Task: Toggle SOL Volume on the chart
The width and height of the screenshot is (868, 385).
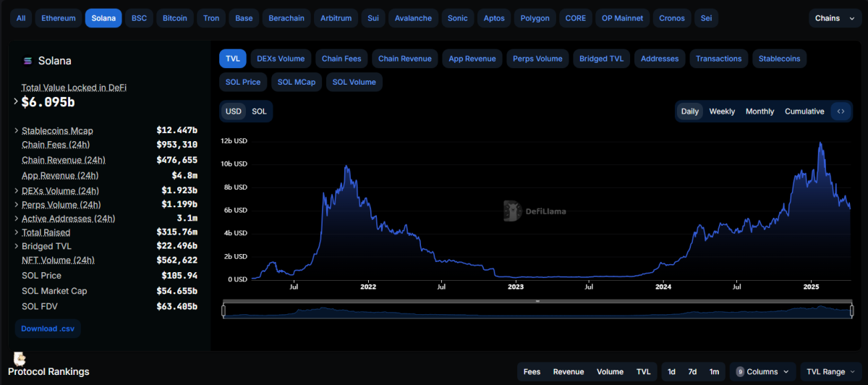Action: (x=354, y=82)
